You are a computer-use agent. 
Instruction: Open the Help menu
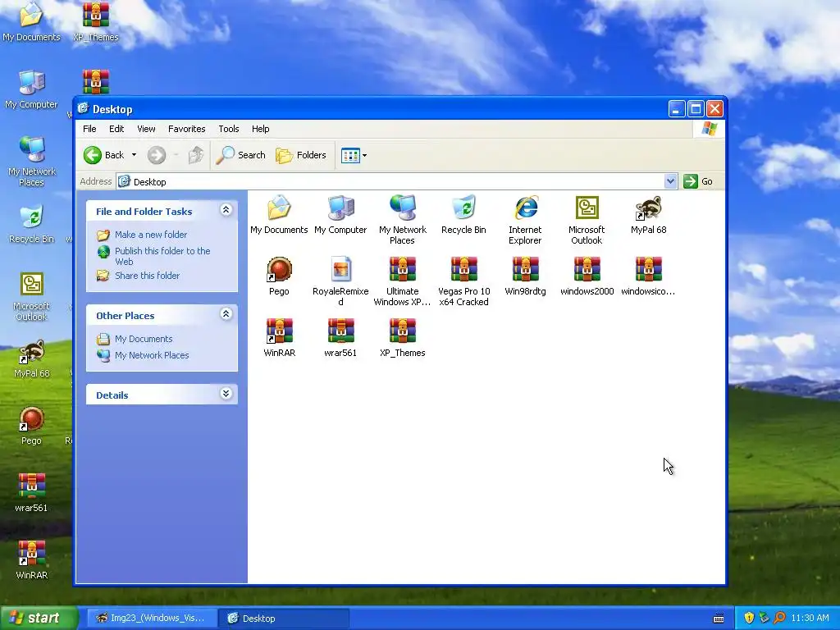click(260, 129)
